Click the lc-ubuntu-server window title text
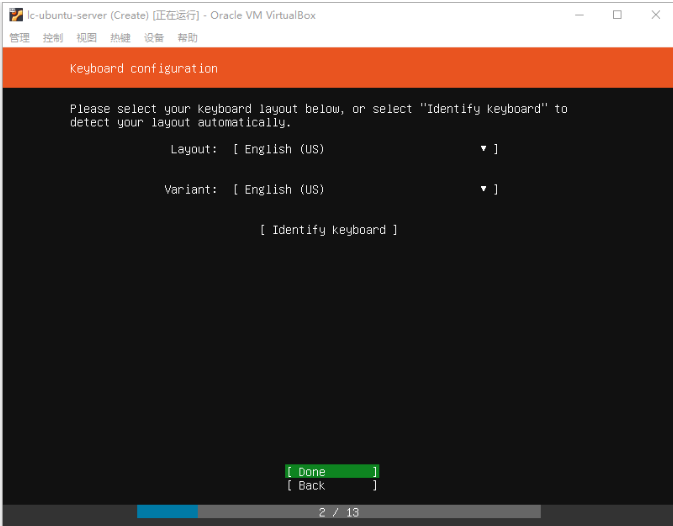 point(172,15)
